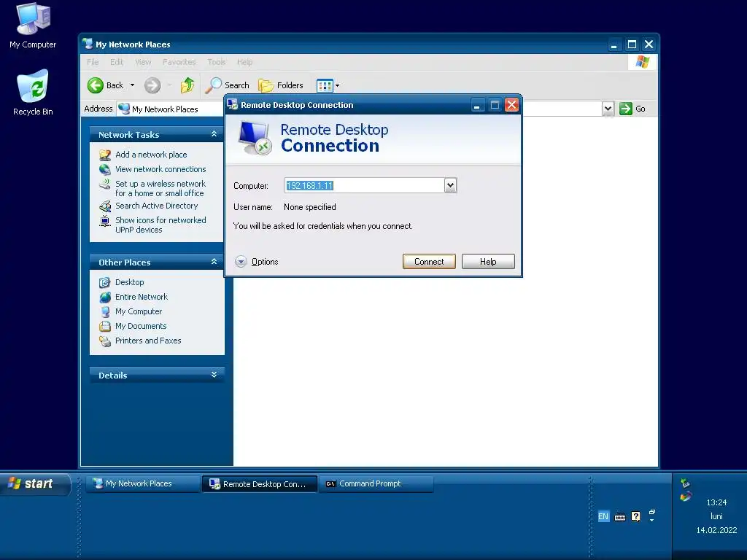Switch to My Network Places taskbar button

(143, 483)
